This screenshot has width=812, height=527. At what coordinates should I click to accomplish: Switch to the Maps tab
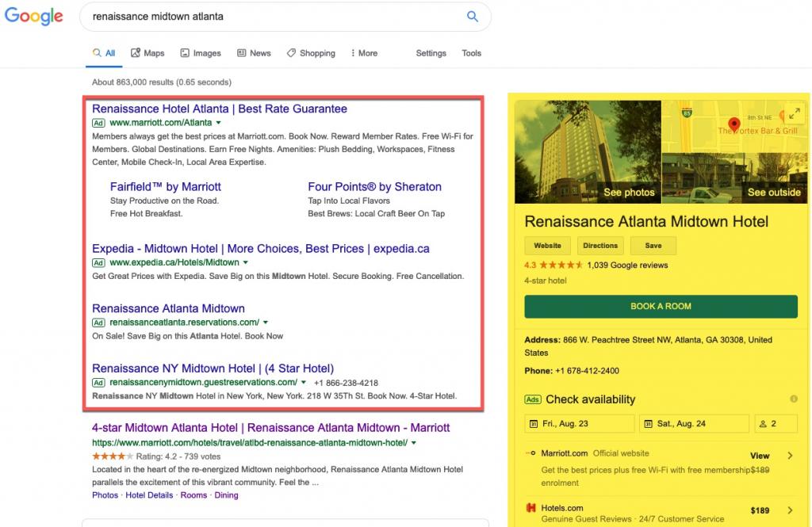147,53
